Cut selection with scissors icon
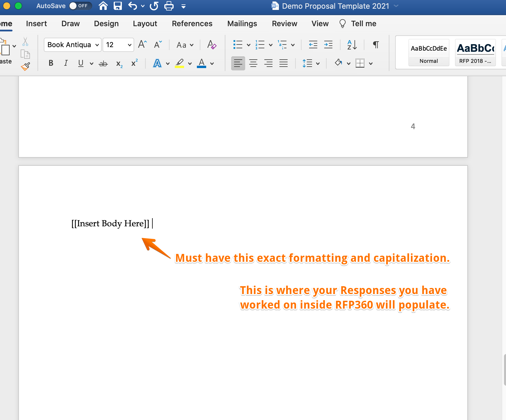Image resolution: width=506 pixels, height=420 pixels. (25, 42)
